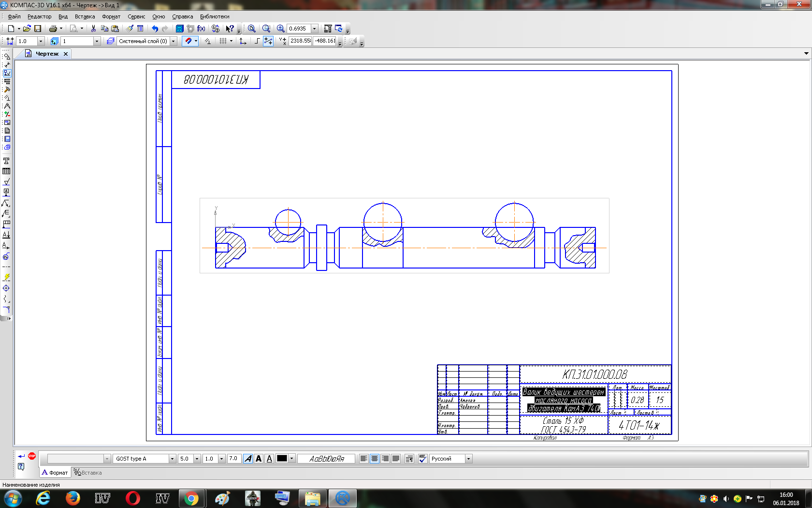Toggle italic text formatting
This screenshot has width=812, height=508.
pyautogui.click(x=248, y=459)
